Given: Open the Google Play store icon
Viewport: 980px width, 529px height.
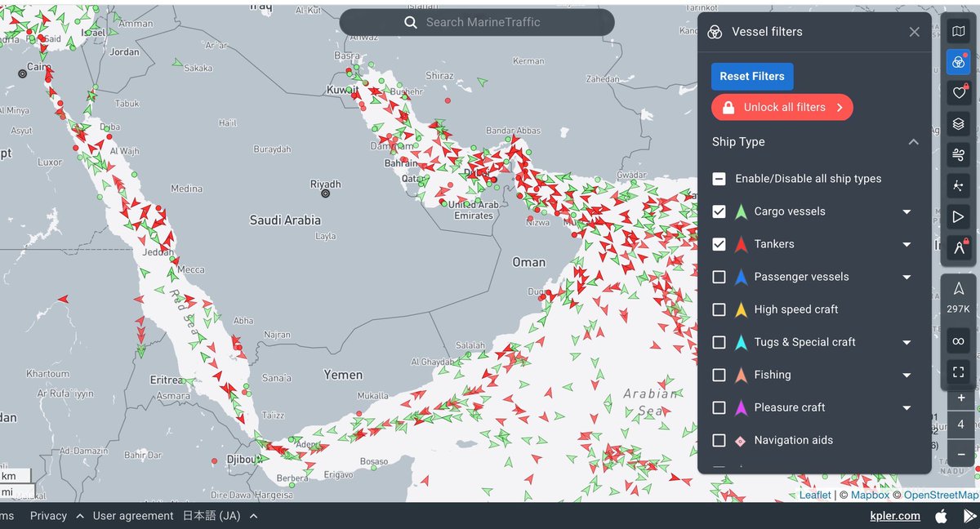Looking at the screenshot, I should 969,516.
